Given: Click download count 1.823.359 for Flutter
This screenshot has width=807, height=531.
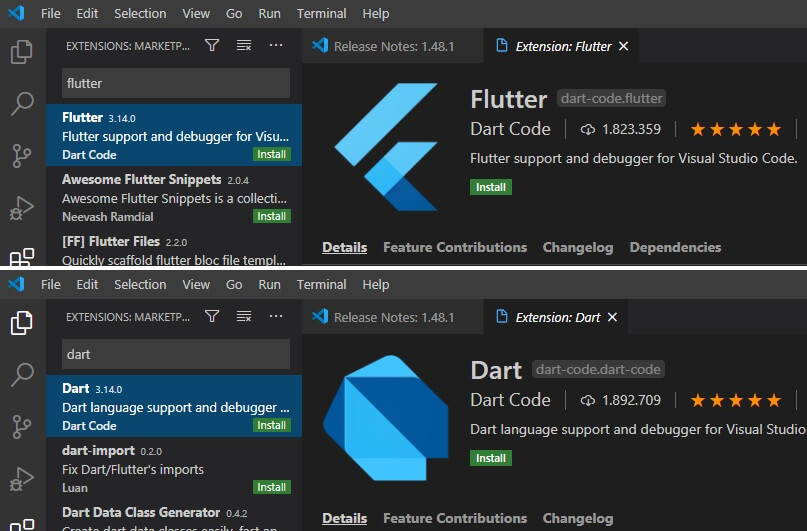Looking at the screenshot, I should pyautogui.click(x=621, y=129).
